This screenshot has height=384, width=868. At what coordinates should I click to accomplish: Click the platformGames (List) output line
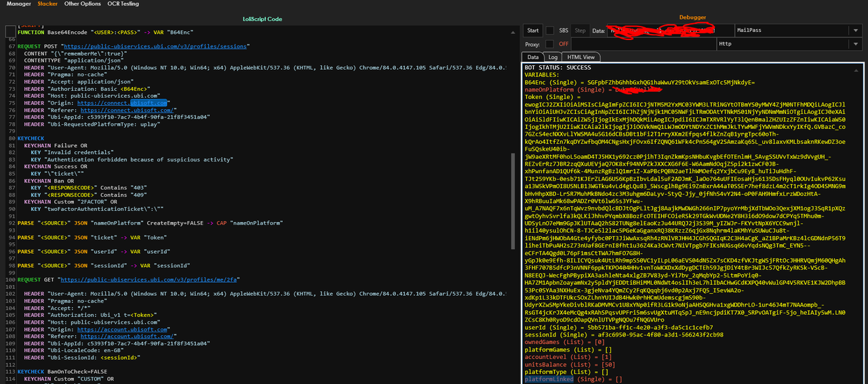coord(568,349)
